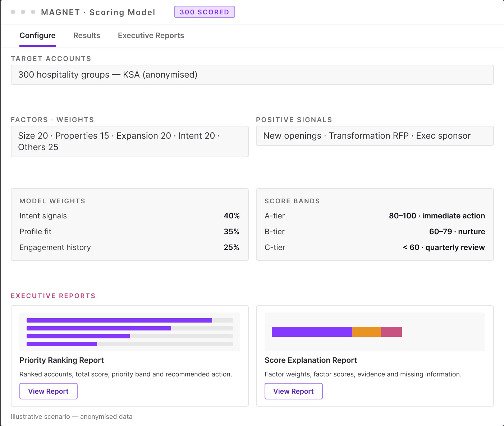This screenshot has height=426, width=504.
Task: Open the Score Explanation stacked bar thumbnail
Action: click(375, 332)
